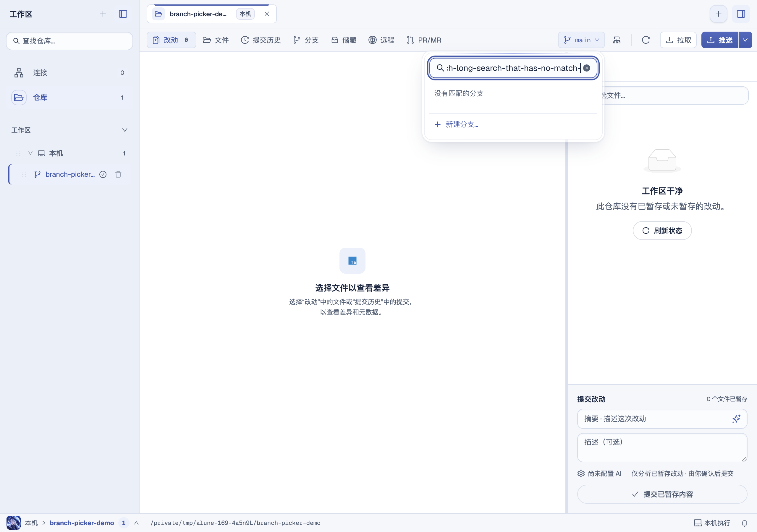
Task: Generate commit message with AI sparkle icon
Action: [736, 419]
